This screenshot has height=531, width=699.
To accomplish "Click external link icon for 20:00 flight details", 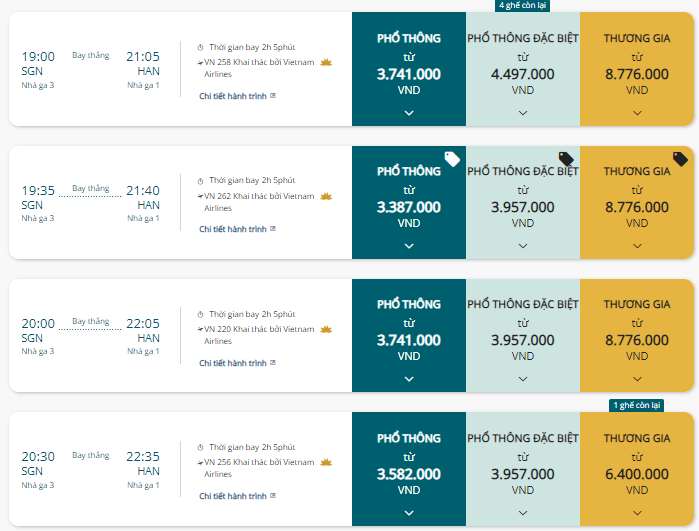I will click(273, 363).
